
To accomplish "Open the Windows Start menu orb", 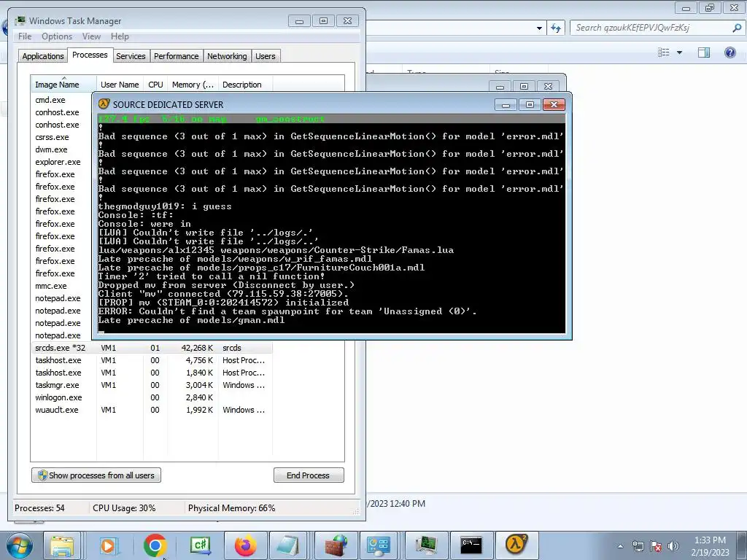I will click(x=20, y=545).
